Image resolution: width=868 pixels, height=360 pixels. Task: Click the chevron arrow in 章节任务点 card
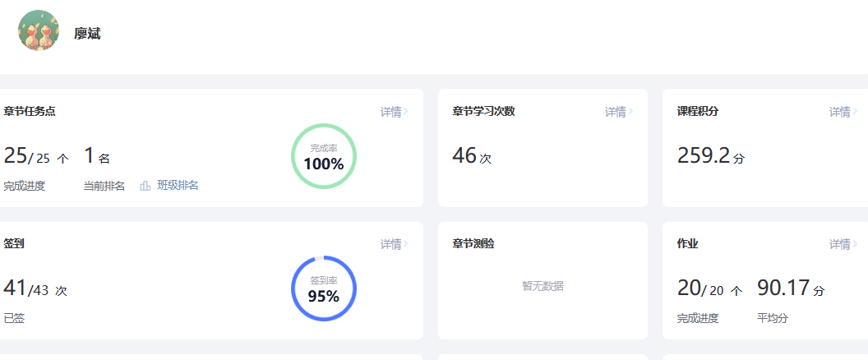click(406, 112)
